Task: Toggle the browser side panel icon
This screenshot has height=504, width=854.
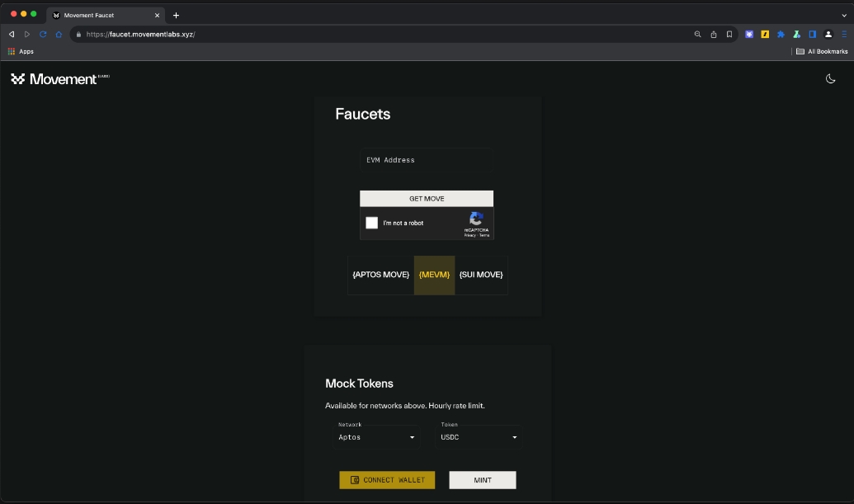Action: pos(813,35)
